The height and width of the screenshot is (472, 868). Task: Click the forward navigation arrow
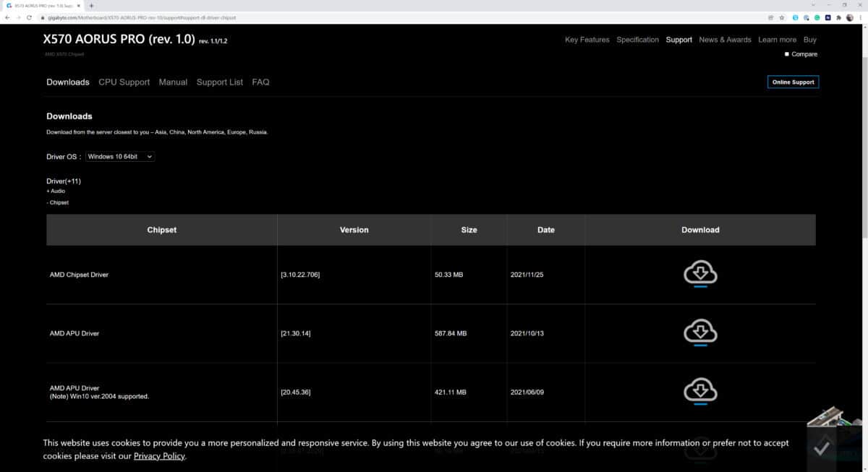(x=18, y=17)
